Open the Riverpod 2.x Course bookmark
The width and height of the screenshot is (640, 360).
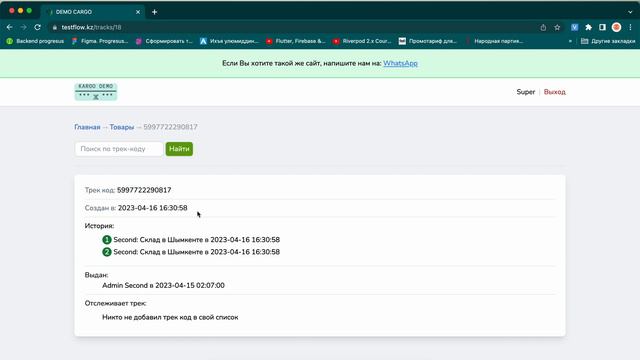click(x=362, y=41)
